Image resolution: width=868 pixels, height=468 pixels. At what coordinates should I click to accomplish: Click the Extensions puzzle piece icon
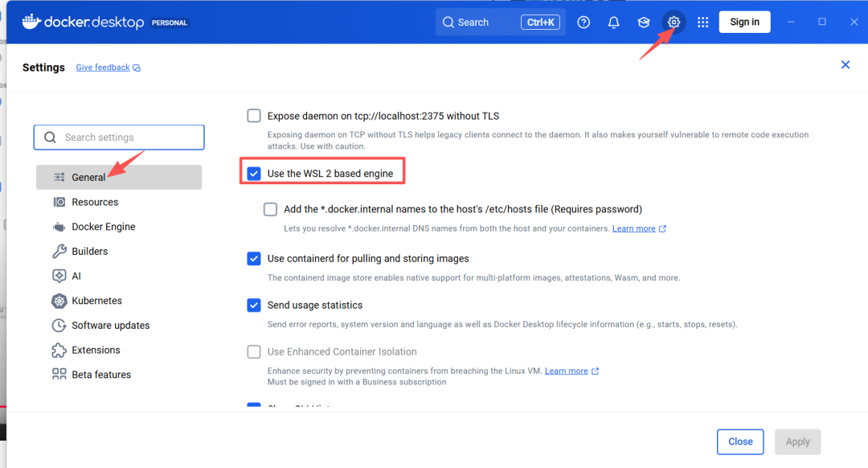tap(59, 350)
